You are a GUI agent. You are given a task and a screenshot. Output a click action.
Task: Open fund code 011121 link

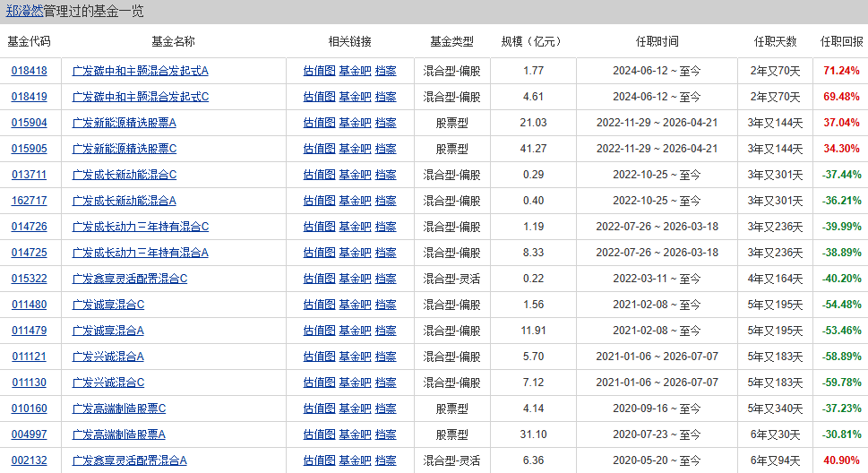pyautogui.click(x=30, y=357)
